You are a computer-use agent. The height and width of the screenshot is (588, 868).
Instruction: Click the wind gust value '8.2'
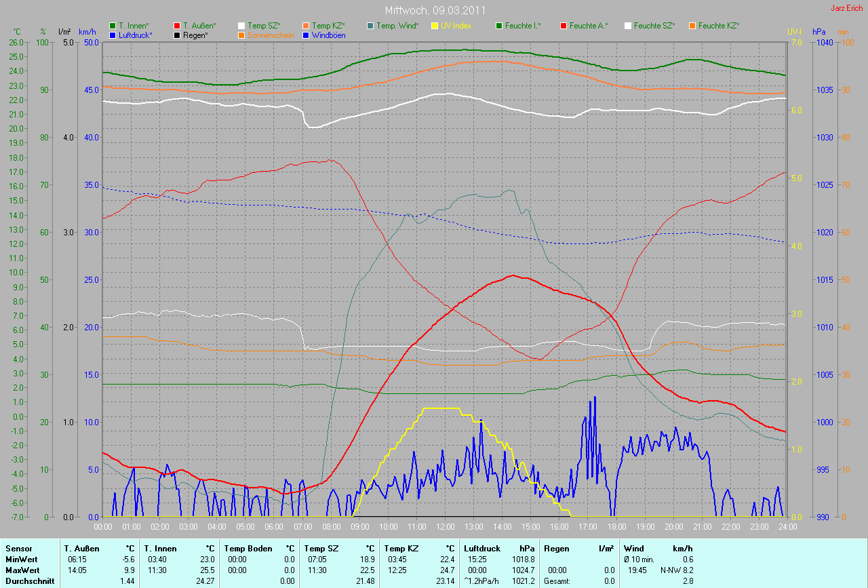click(688, 570)
